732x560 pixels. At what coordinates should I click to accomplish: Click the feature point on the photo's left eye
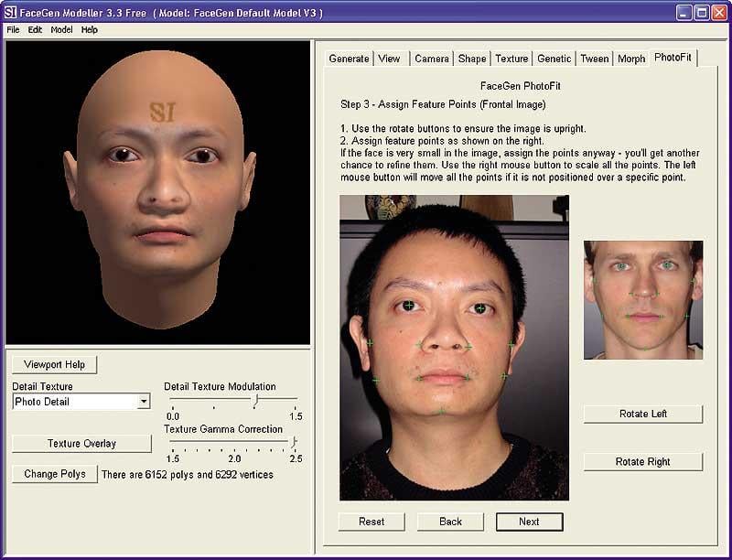pos(409,306)
